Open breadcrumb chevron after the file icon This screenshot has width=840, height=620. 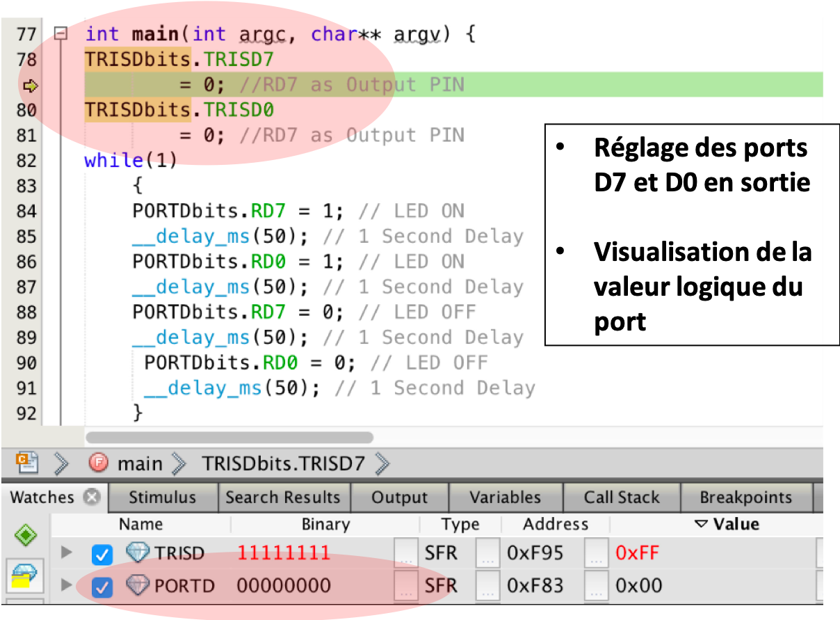(x=62, y=463)
